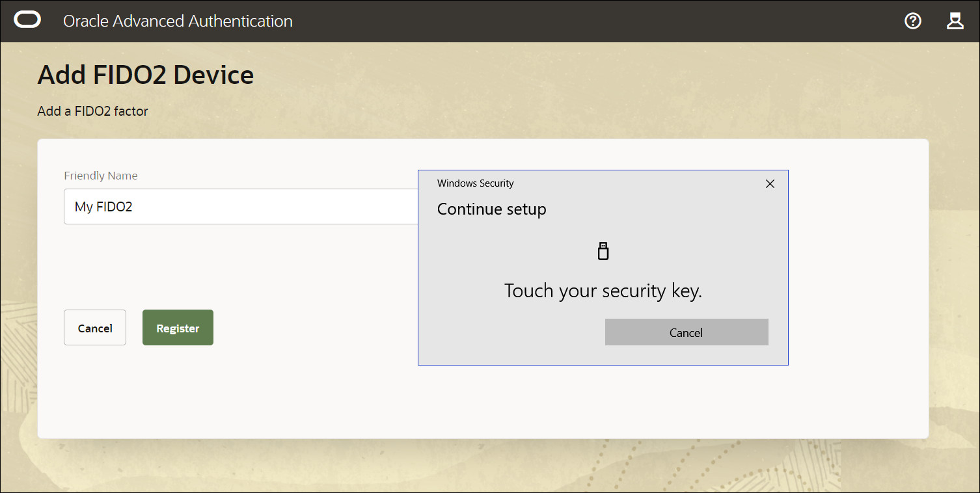Viewport: 980px width, 493px height.
Task: Open the help question mark icon
Action: (x=913, y=21)
